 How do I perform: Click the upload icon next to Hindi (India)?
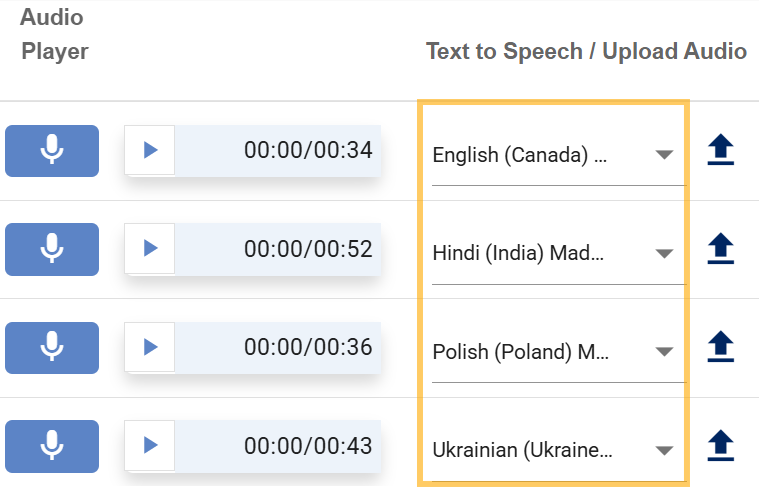(x=721, y=249)
